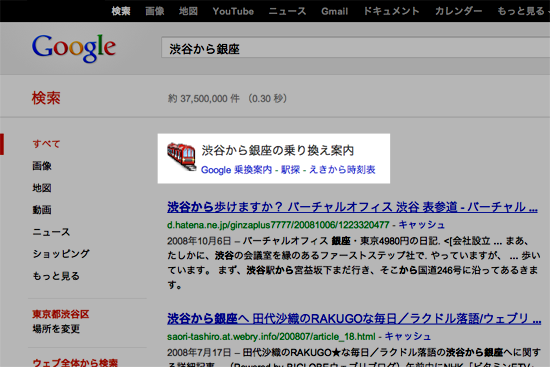Open えきから時刻表 link

(x=342, y=170)
